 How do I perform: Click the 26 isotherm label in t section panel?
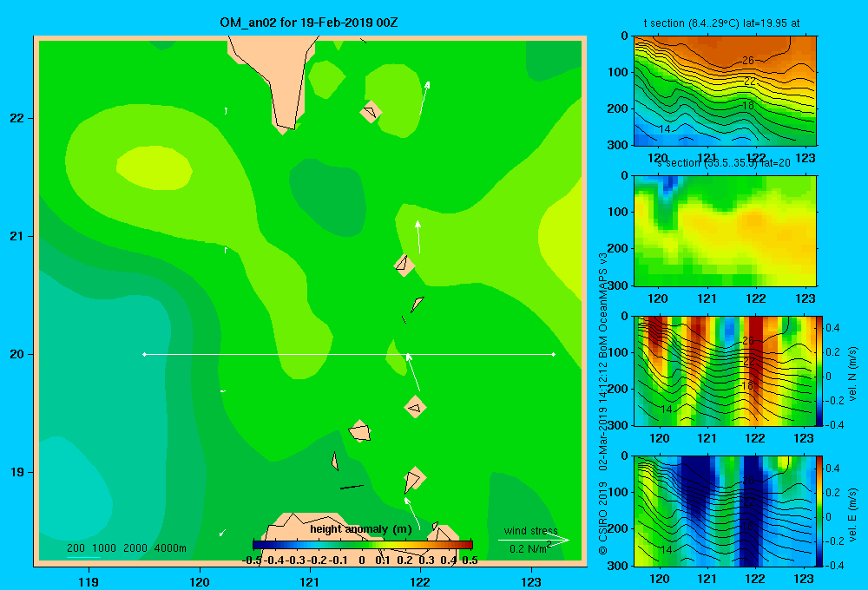point(748,61)
